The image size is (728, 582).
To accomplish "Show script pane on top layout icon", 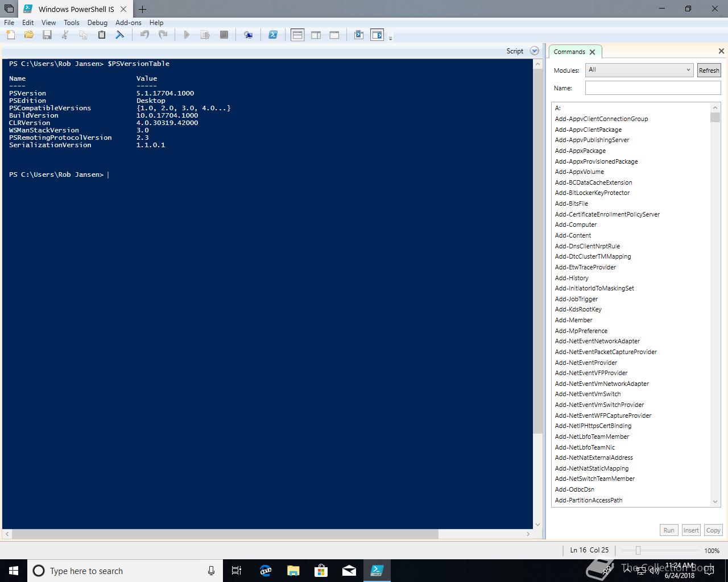I will [x=297, y=35].
